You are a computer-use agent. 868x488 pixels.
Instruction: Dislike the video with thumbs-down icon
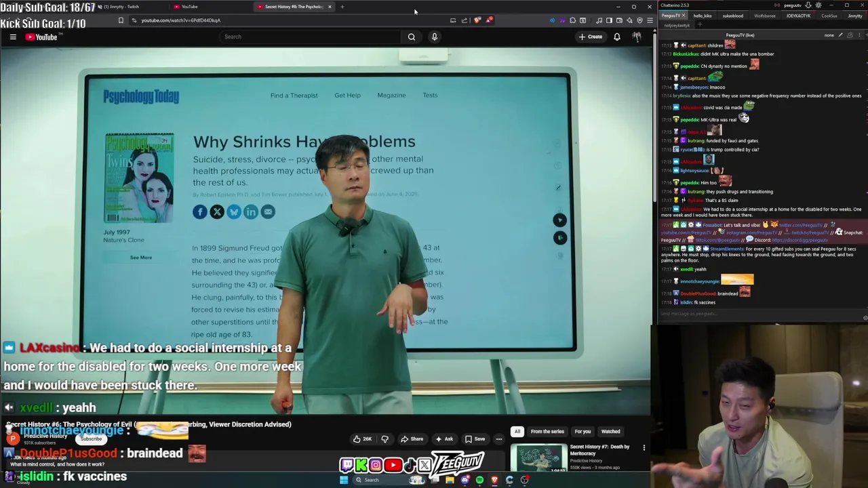(384, 439)
